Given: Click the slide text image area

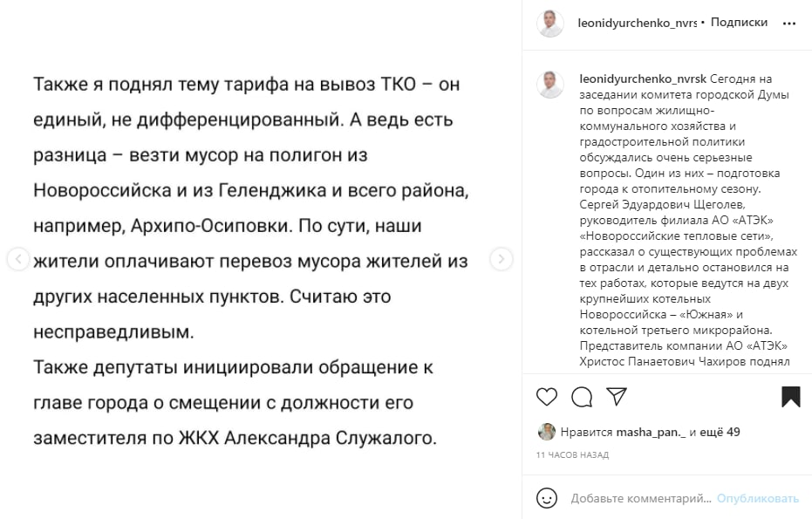Looking at the screenshot, I should [261, 259].
